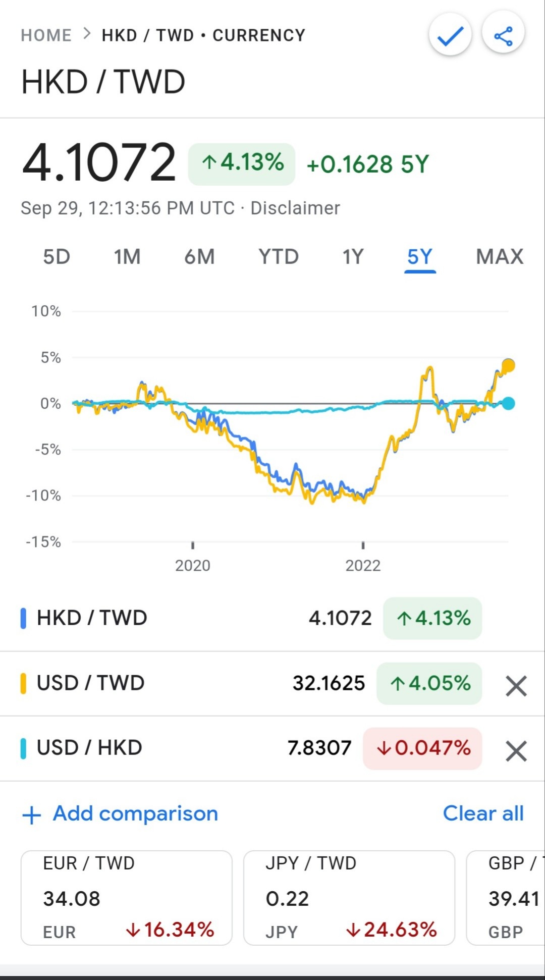This screenshot has width=545, height=980.
Task: Select the 5D time range tab
Action: (57, 257)
